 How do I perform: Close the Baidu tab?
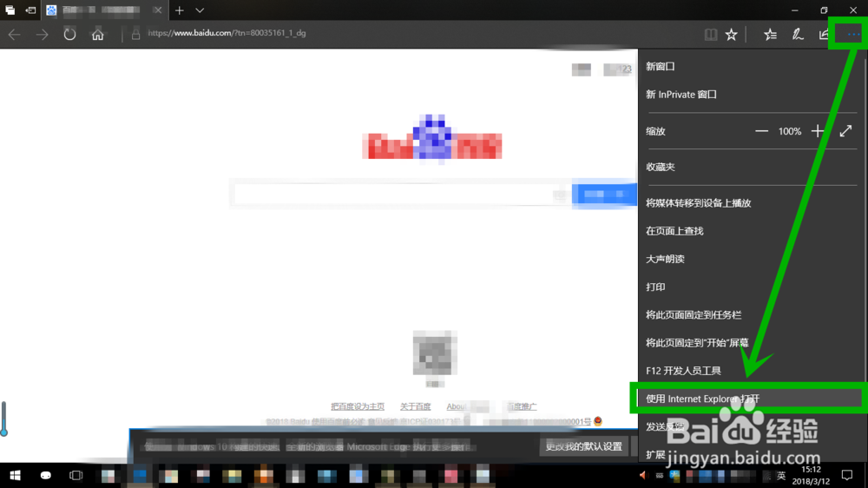coord(158,10)
